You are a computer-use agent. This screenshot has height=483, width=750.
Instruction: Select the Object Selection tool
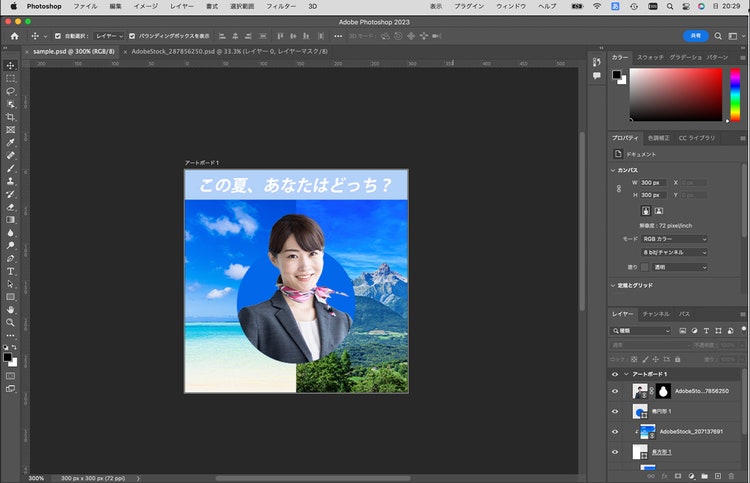11,104
